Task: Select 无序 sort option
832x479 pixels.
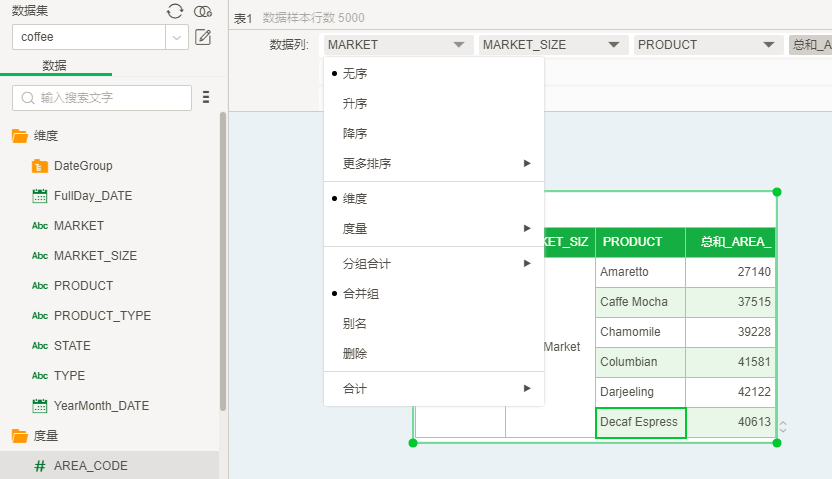Action: (355, 74)
